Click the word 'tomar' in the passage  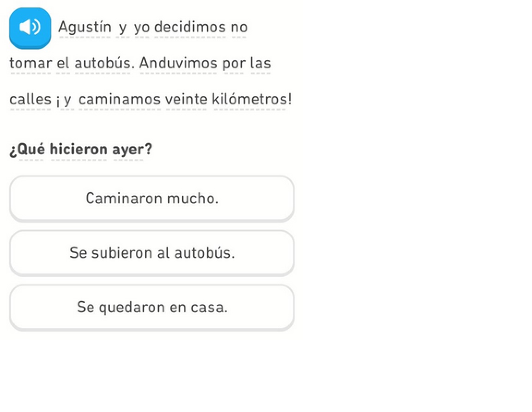tap(30, 63)
